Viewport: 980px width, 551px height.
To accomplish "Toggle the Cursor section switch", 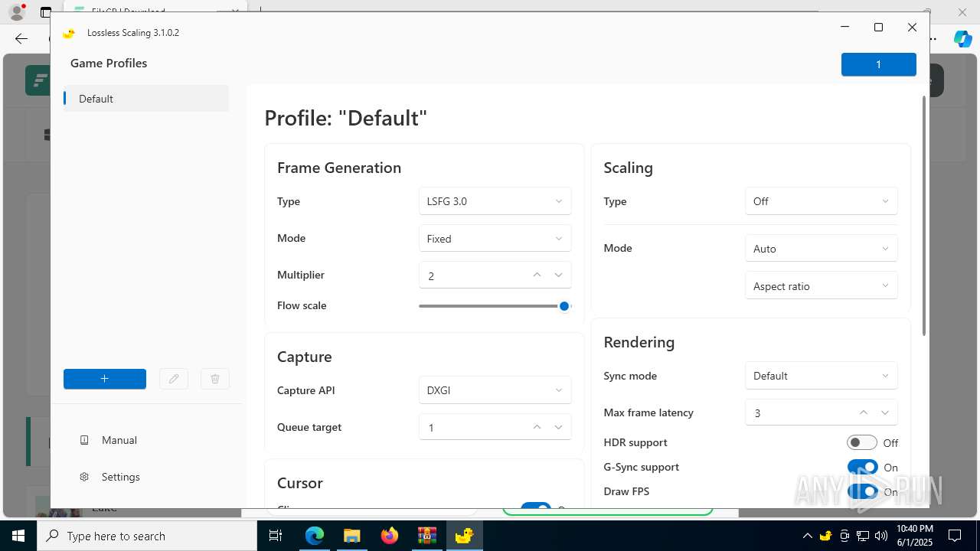I will [x=535, y=506].
